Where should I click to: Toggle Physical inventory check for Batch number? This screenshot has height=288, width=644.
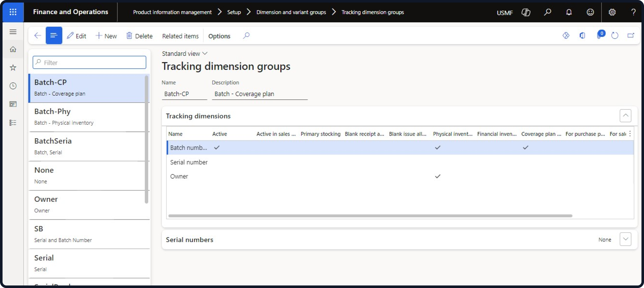[437, 147]
